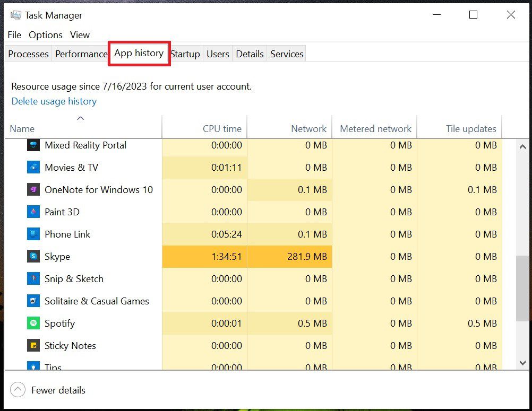Click the scrollbar up arrow

[x=523, y=147]
